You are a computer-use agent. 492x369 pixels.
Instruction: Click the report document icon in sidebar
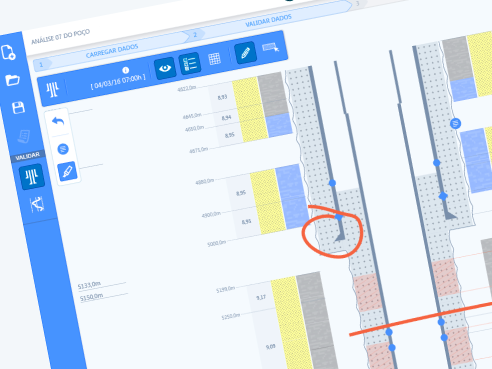(24, 136)
